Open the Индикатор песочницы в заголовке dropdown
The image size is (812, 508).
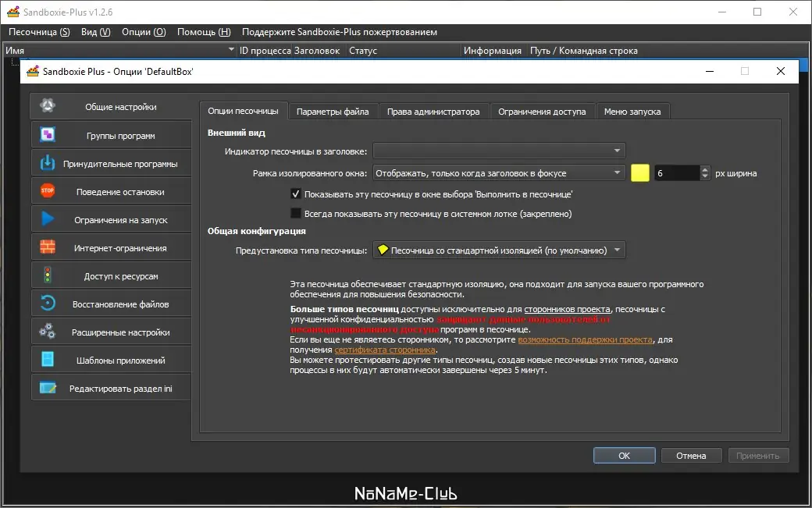point(499,151)
